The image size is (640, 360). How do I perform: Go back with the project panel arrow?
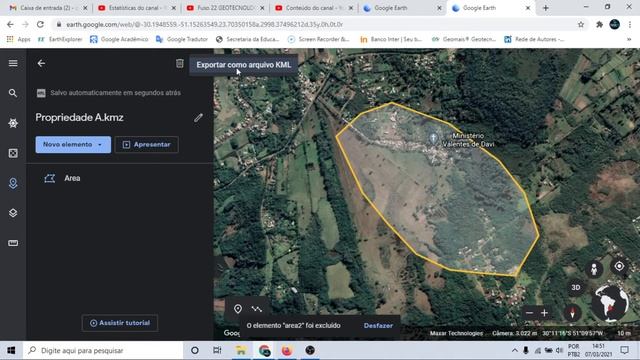tap(41, 63)
